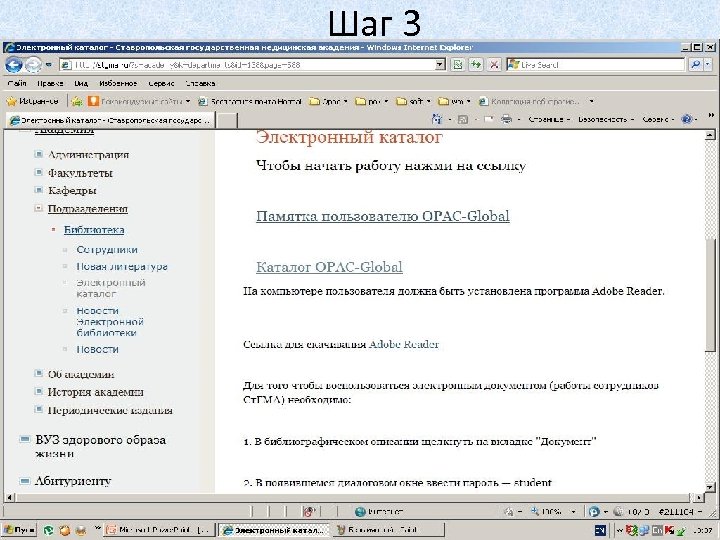720x540 pixels.
Task: Click the red X stop loading icon
Action: coord(494,65)
